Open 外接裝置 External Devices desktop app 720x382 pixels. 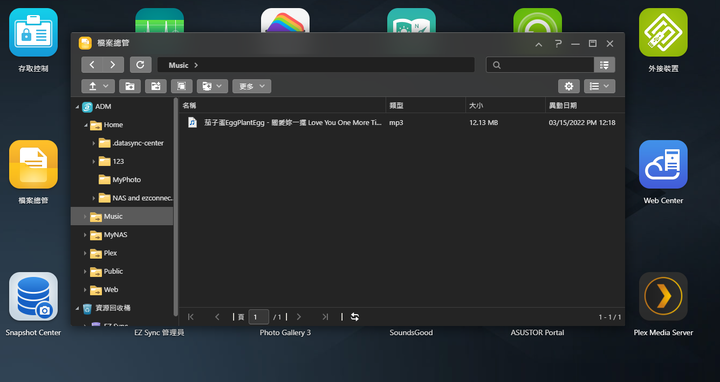coord(663,32)
